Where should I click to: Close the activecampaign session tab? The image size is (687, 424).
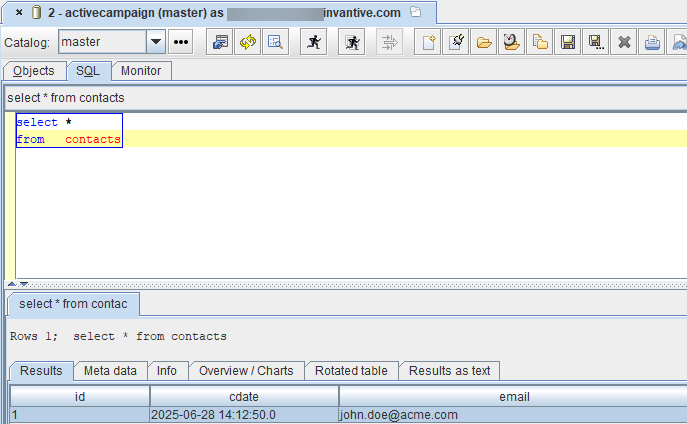coord(19,13)
